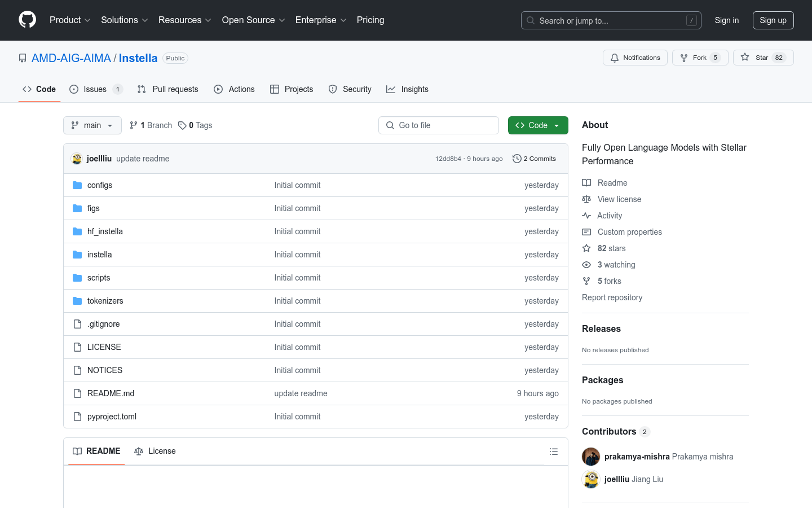Open the figs folder
The width and height of the screenshot is (812, 508).
[x=93, y=208]
